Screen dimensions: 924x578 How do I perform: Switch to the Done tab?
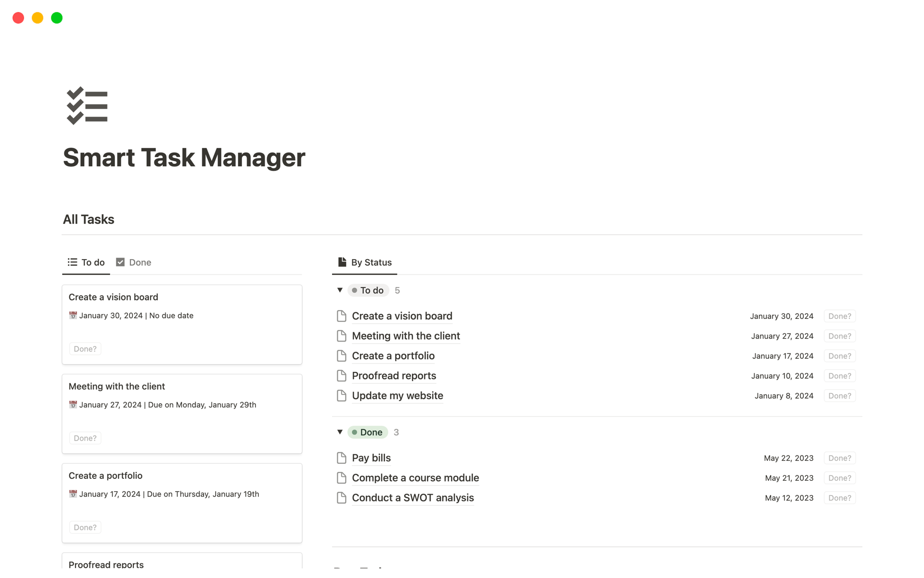coord(140,262)
